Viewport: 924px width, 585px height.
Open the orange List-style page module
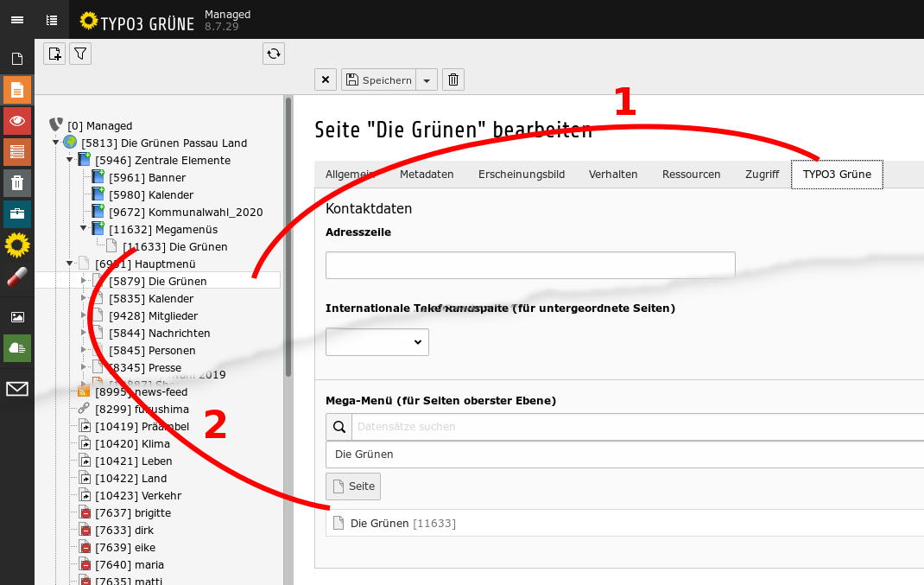click(x=17, y=90)
